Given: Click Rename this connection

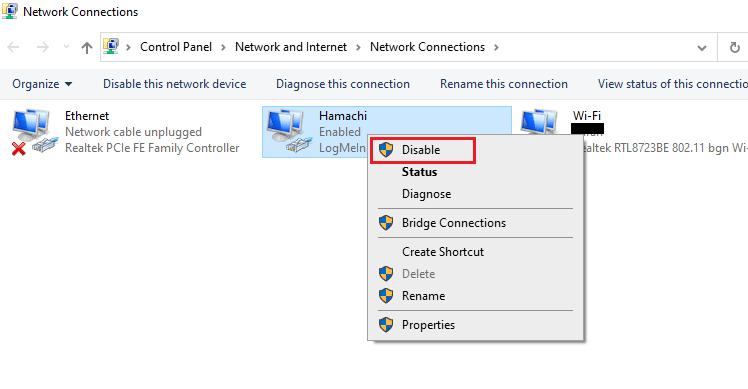Looking at the screenshot, I should [x=504, y=84].
